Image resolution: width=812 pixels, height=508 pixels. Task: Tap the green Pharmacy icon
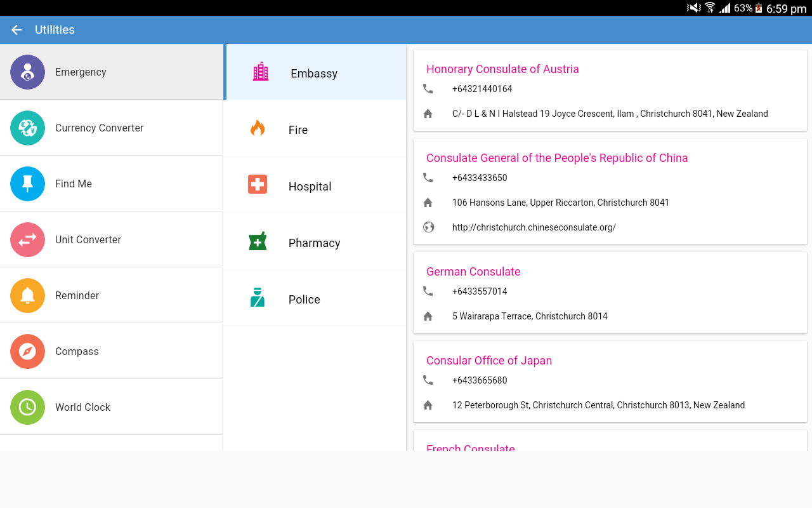[x=258, y=241]
